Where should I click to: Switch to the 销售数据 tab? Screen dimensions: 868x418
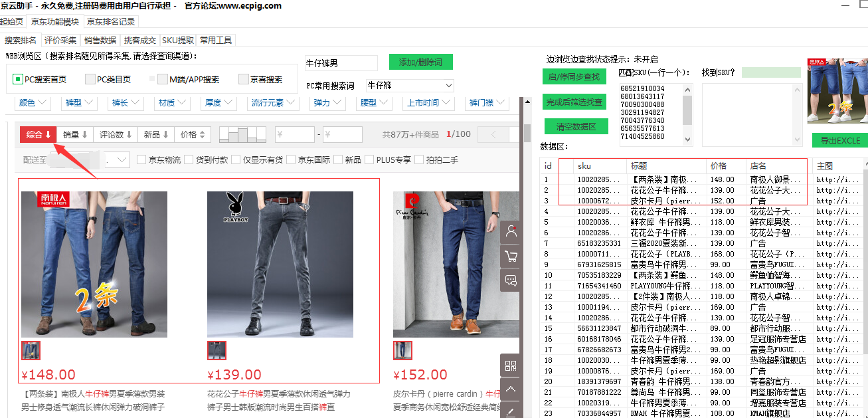(x=100, y=40)
